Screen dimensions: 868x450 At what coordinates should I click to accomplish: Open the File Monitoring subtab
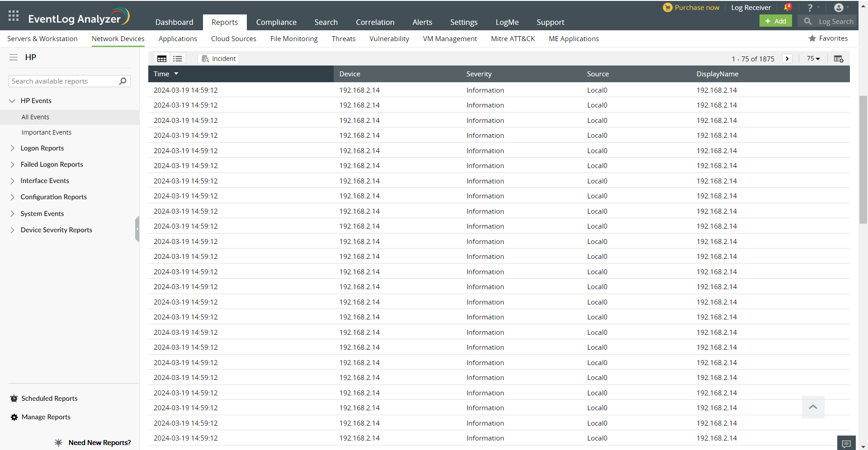(x=294, y=39)
